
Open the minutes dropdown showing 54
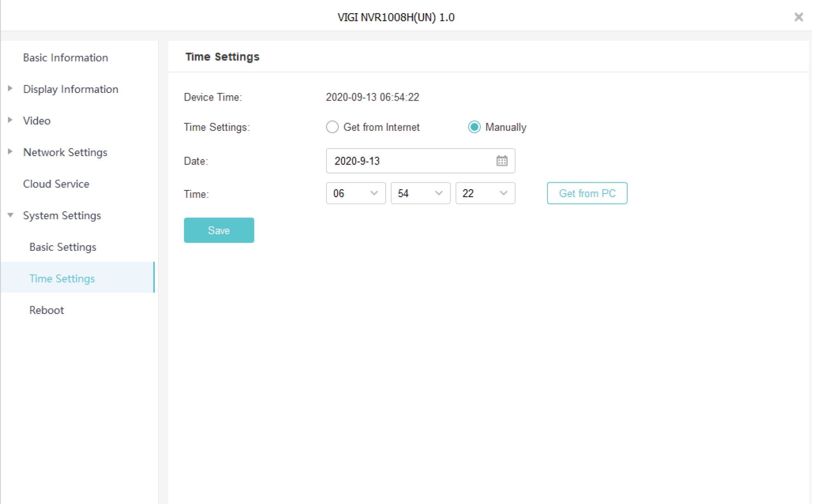tap(420, 193)
